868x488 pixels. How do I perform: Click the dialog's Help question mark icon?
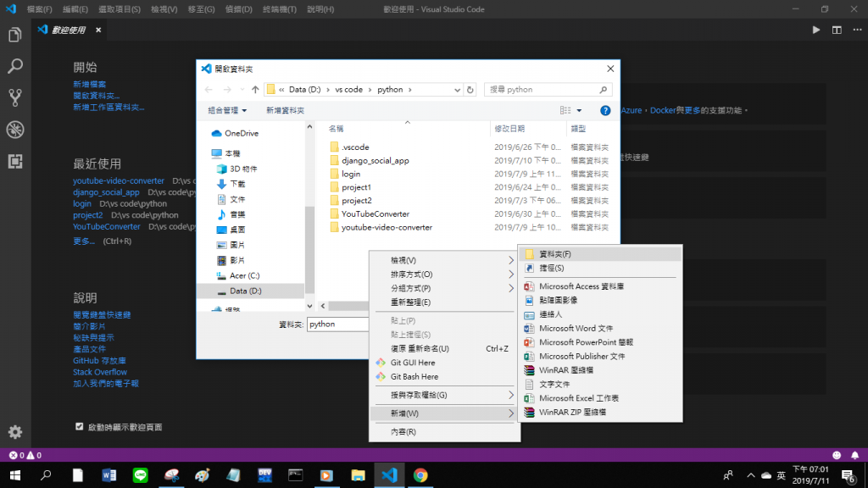(605, 111)
